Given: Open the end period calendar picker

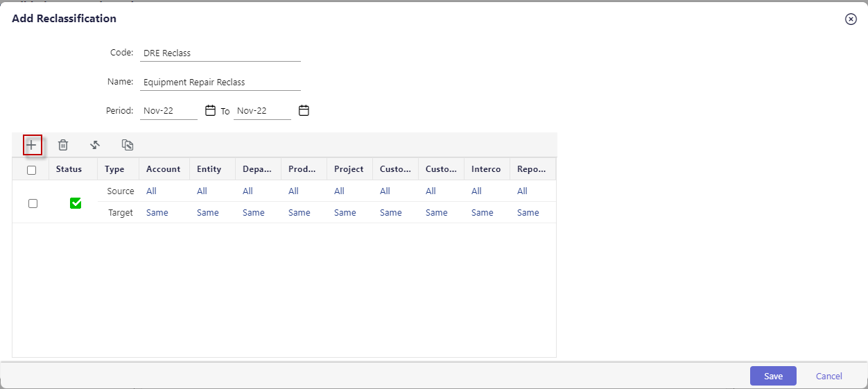Looking at the screenshot, I should click(304, 110).
